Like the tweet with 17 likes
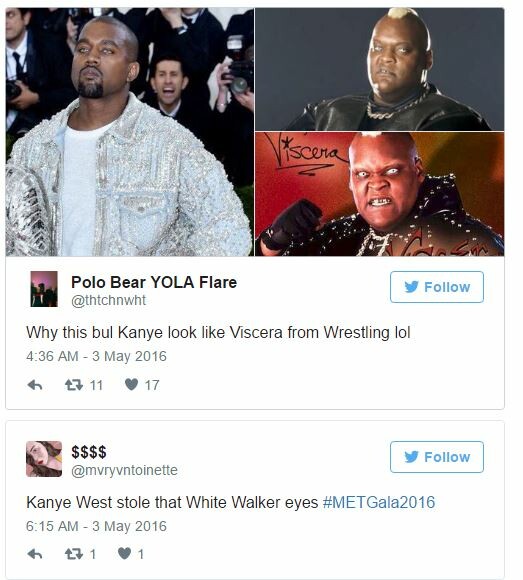This screenshot has height=580, width=523. [131, 385]
